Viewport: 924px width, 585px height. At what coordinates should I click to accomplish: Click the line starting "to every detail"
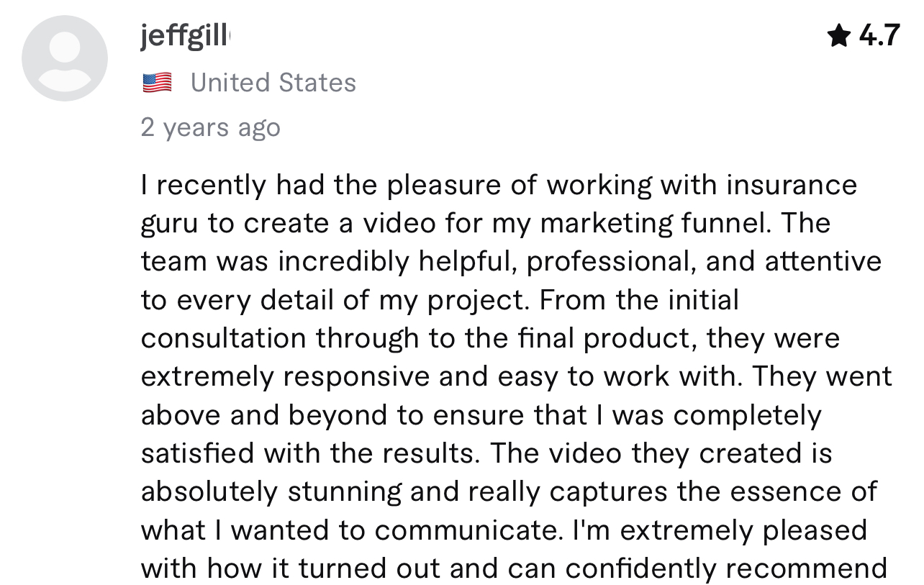440,299
